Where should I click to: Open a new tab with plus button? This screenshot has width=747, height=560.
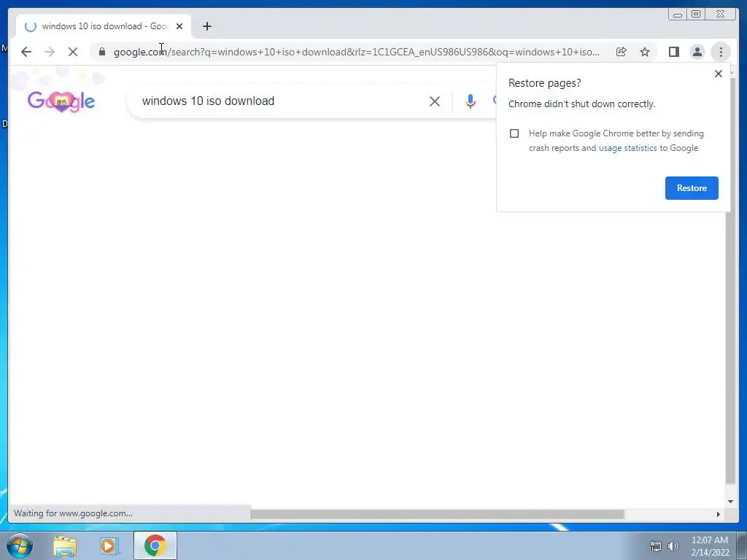206,26
